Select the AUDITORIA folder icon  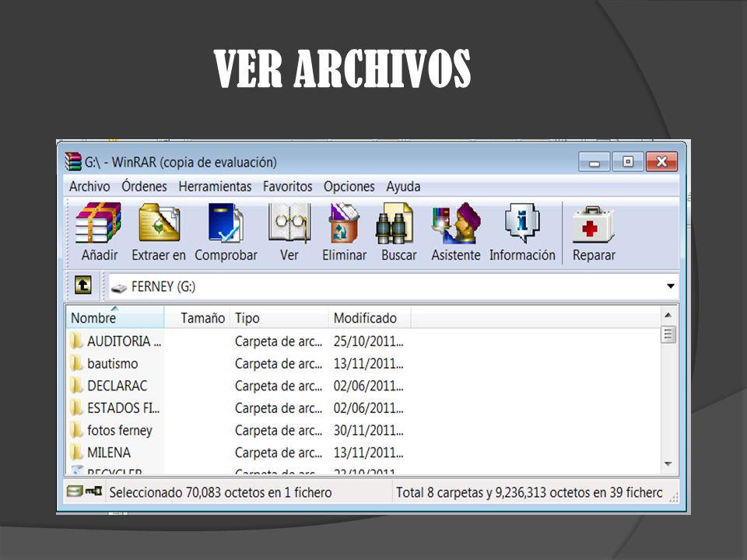click(x=77, y=341)
